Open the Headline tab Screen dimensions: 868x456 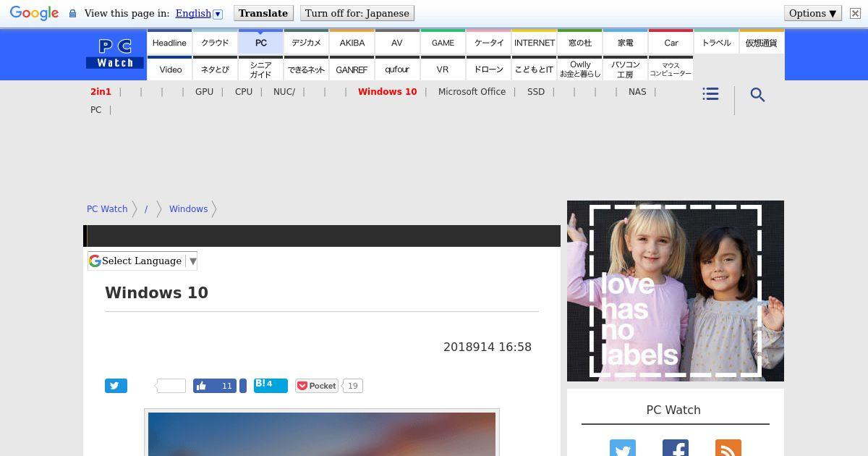[x=169, y=43]
